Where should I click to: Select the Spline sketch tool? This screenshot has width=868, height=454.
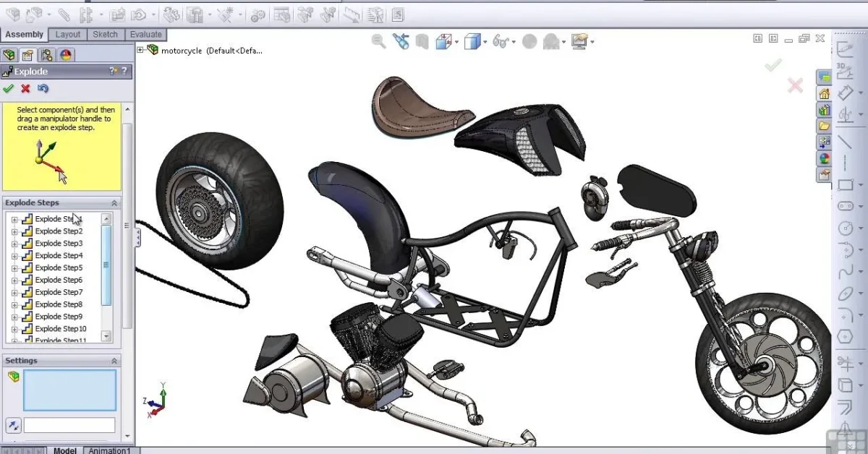pos(844,273)
